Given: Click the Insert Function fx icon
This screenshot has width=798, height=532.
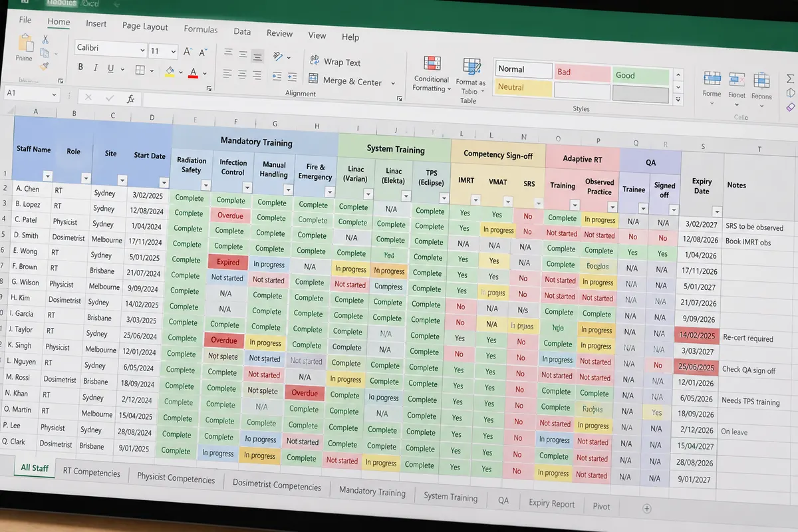Looking at the screenshot, I should [130, 99].
